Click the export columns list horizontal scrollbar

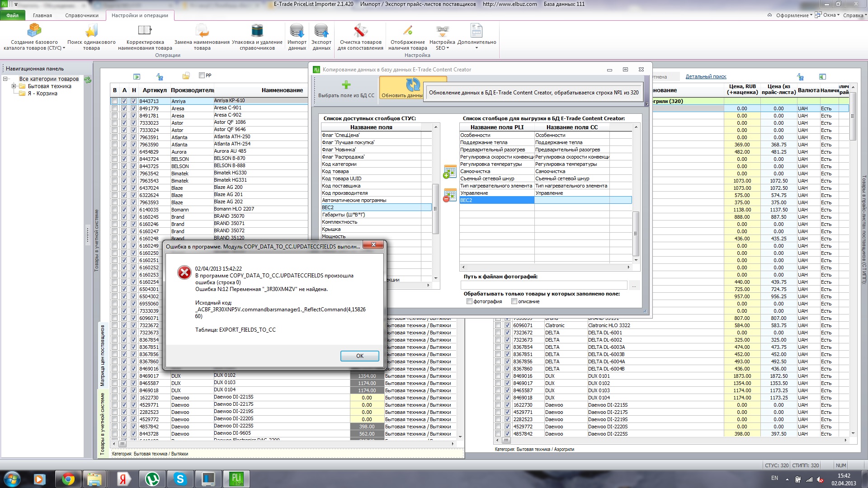click(x=546, y=267)
